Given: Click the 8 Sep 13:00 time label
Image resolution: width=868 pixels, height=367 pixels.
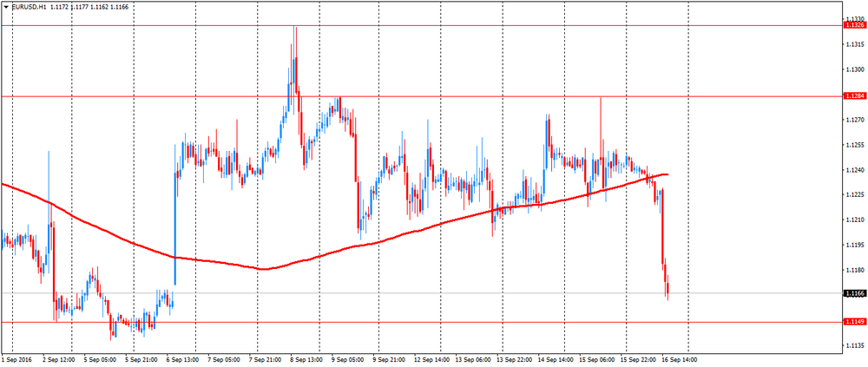Looking at the screenshot, I should (306, 360).
